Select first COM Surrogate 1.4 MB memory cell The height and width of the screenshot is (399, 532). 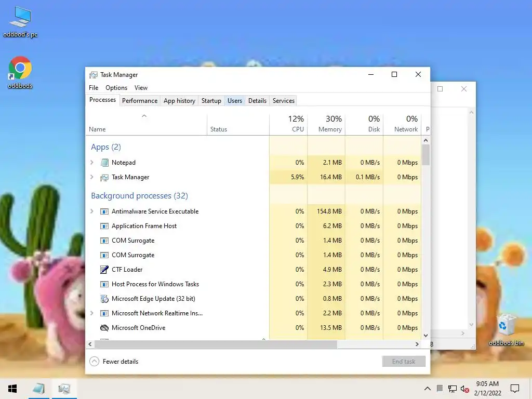[326, 241]
